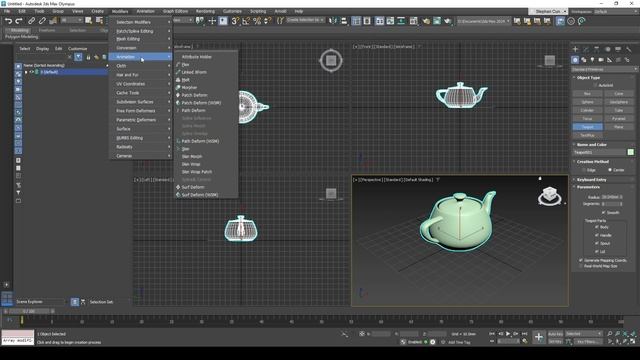Select the Center creation method radio
The image size is (640, 360).
click(x=610, y=170)
